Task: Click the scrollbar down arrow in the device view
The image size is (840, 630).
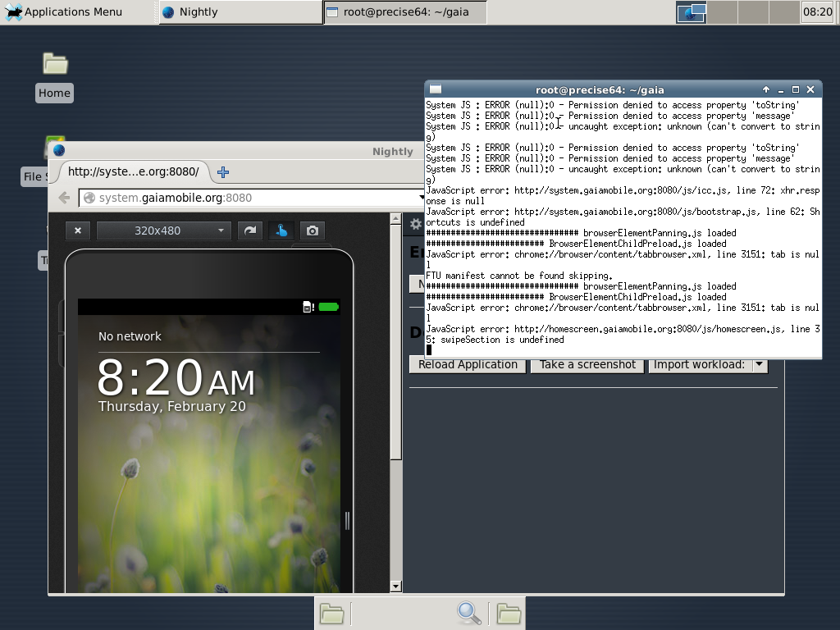Action: coord(396,587)
